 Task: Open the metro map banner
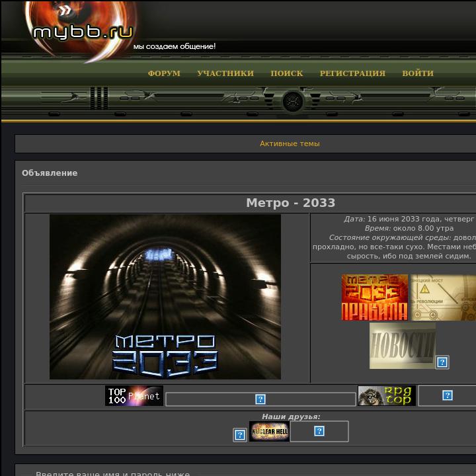443,297
